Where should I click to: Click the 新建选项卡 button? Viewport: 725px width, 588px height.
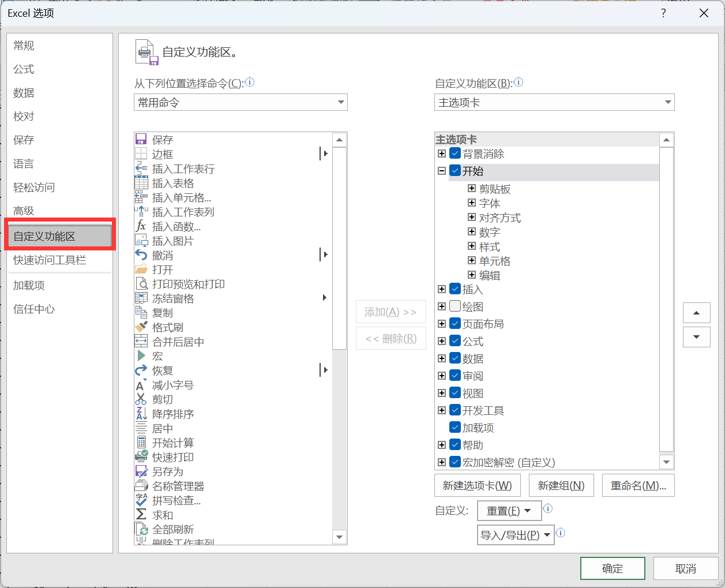tap(477, 485)
